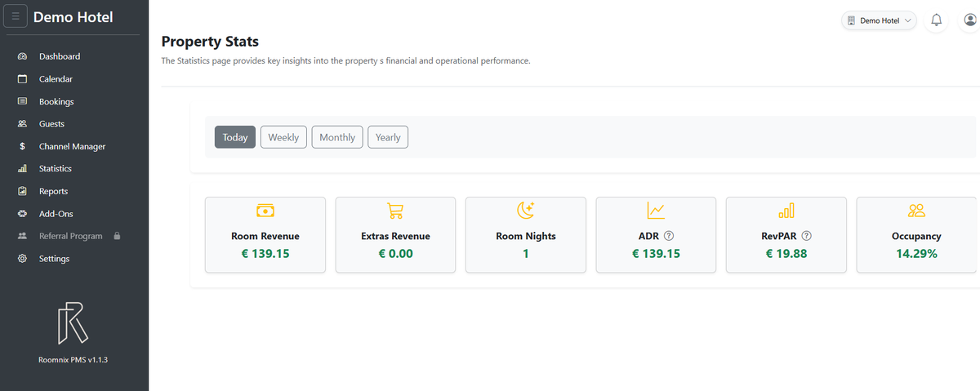Image resolution: width=980 pixels, height=391 pixels.
Task: Select the Today period button
Action: tap(235, 137)
